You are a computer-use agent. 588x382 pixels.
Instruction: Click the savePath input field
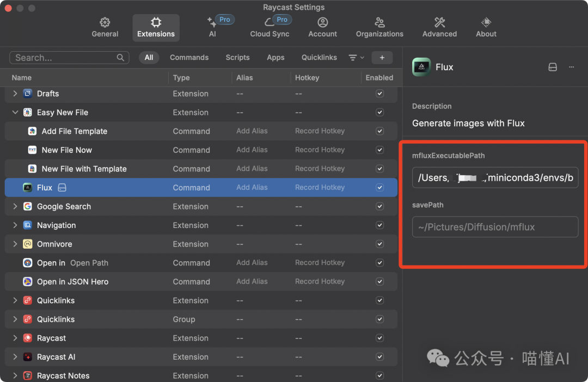click(495, 227)
